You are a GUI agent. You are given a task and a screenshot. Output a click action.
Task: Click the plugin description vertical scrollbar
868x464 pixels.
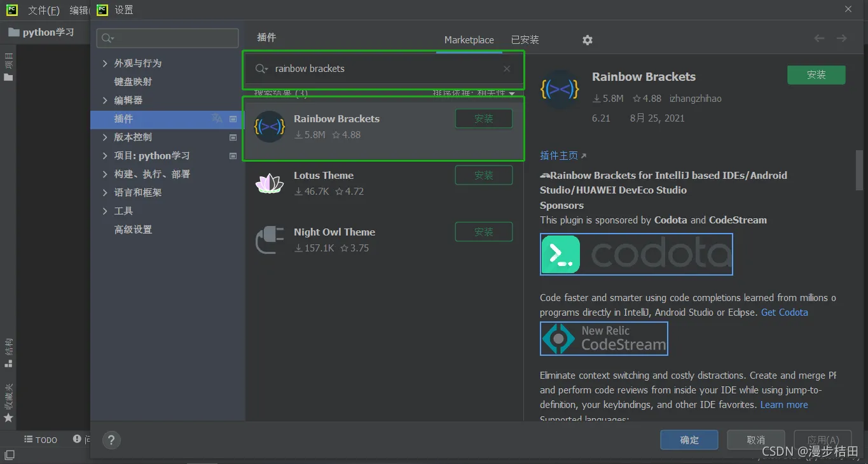859,169
